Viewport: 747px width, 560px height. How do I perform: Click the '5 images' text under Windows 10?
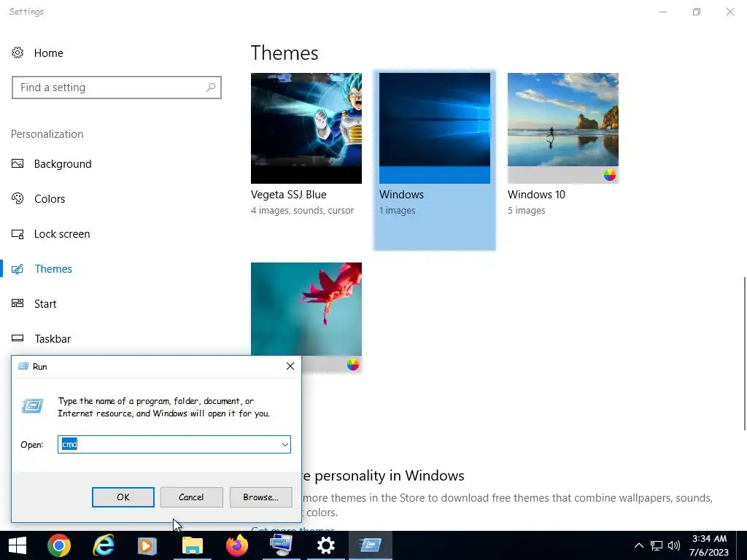pyautogui.click(x=527, y=210)
